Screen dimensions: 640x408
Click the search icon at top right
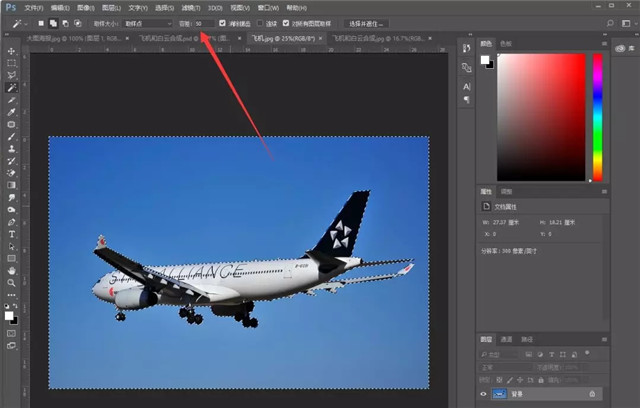(610, 22)
